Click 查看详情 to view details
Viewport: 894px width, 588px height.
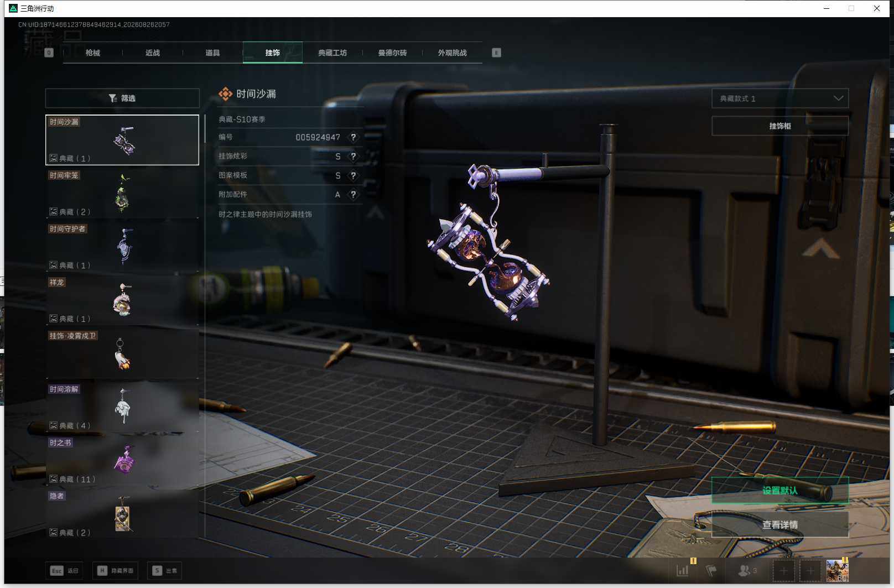[x=780, y=524]
